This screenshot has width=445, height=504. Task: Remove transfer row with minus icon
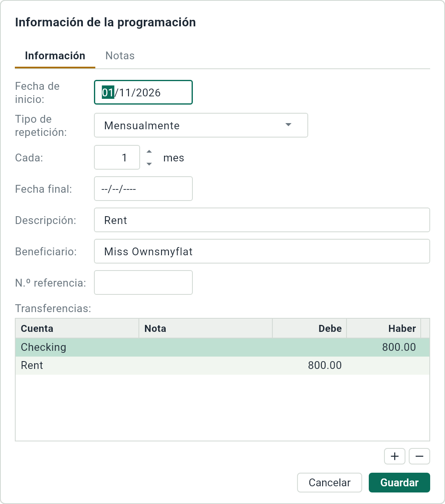419,456
